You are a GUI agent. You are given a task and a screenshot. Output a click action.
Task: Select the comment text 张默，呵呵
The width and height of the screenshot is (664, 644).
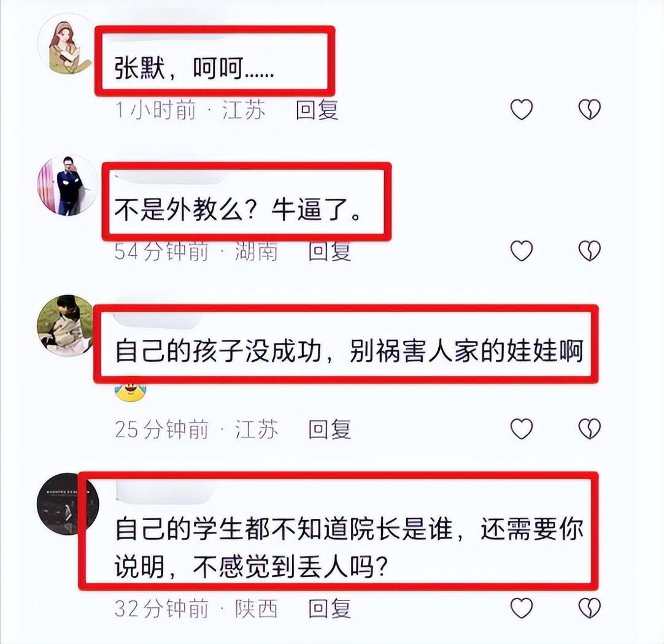pos(195,67)
